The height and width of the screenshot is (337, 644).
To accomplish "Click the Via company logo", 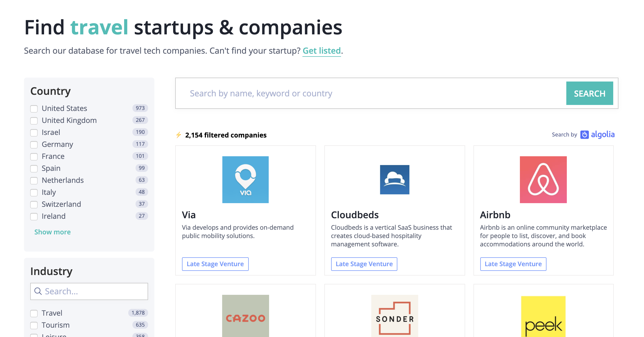I will pos(245,179).
